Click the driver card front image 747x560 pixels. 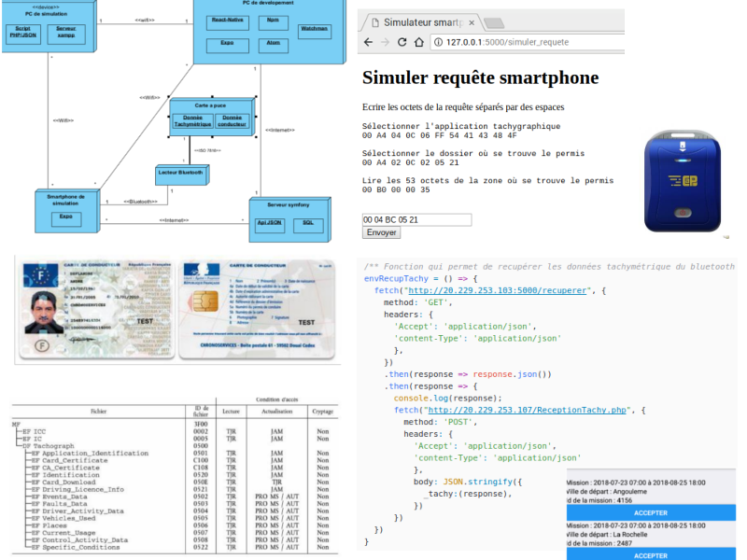click(x=97, y=310)
